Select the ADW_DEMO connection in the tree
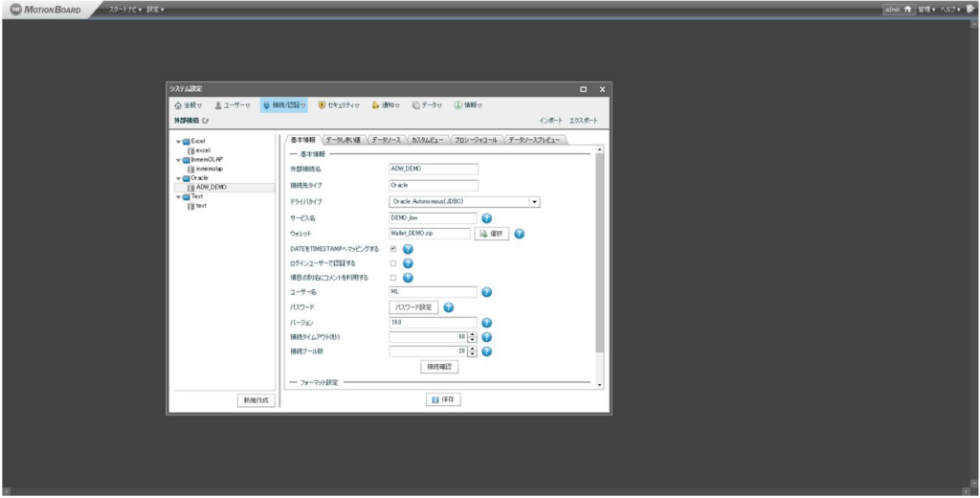Image resolution: width=980 pixels, height=498 pixels. pyautogui.click(x=211, y=187)
